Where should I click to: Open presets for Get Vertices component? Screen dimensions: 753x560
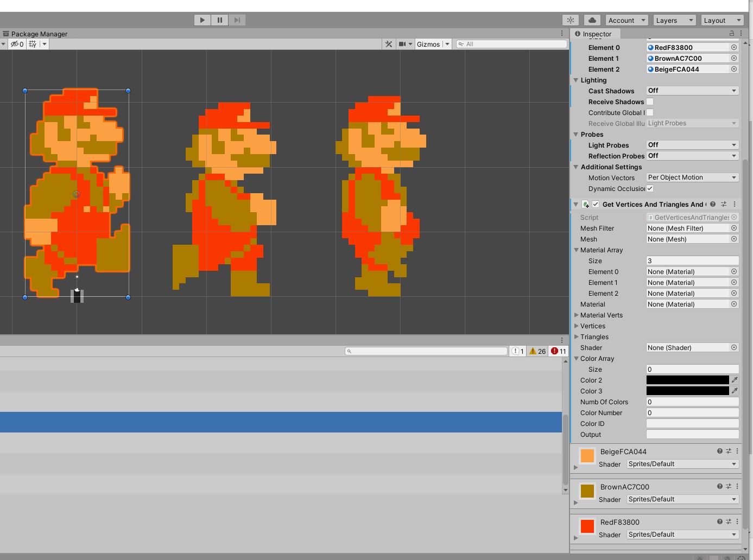(724, 204)
